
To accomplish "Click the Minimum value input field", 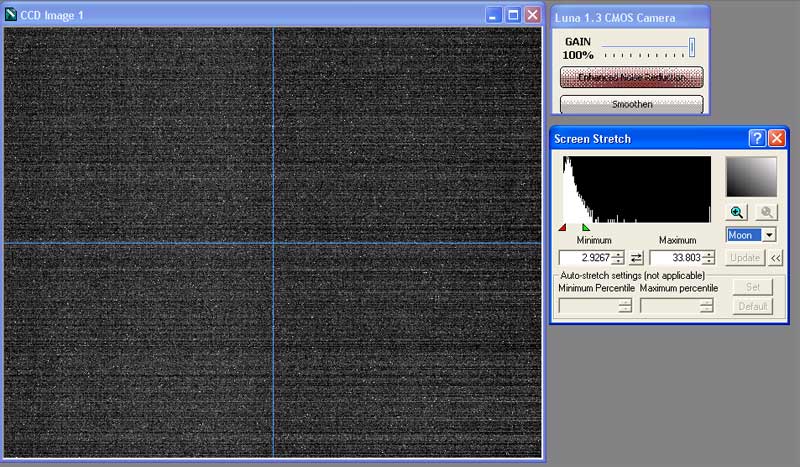I will coord(585,258).
